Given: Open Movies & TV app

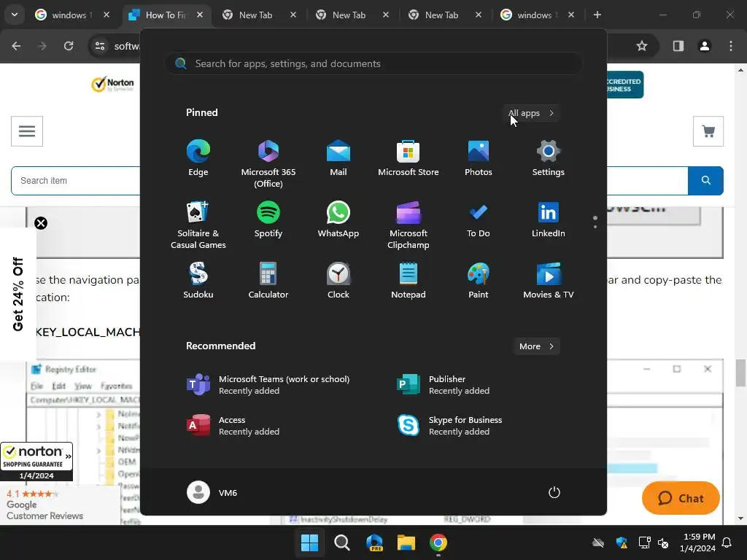Looking at the screenshot, I should (x=549, y=281).
